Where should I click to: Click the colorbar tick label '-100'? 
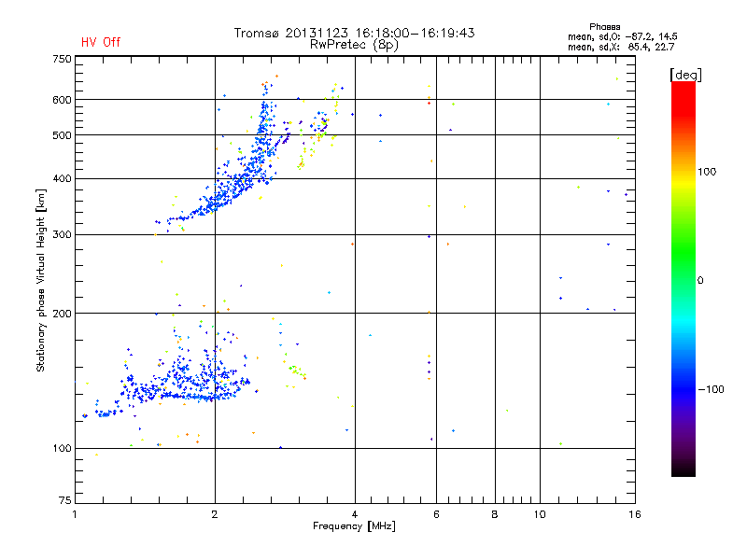(x=711, y=389)
